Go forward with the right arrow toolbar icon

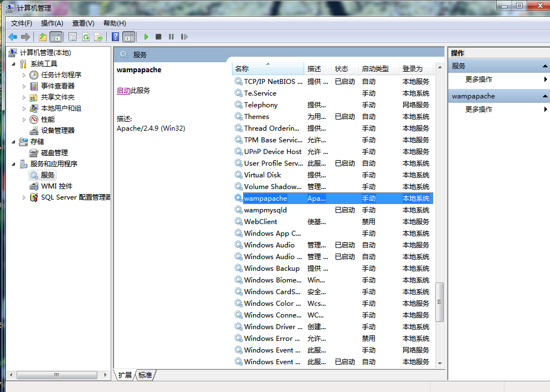tap(26, 37)
